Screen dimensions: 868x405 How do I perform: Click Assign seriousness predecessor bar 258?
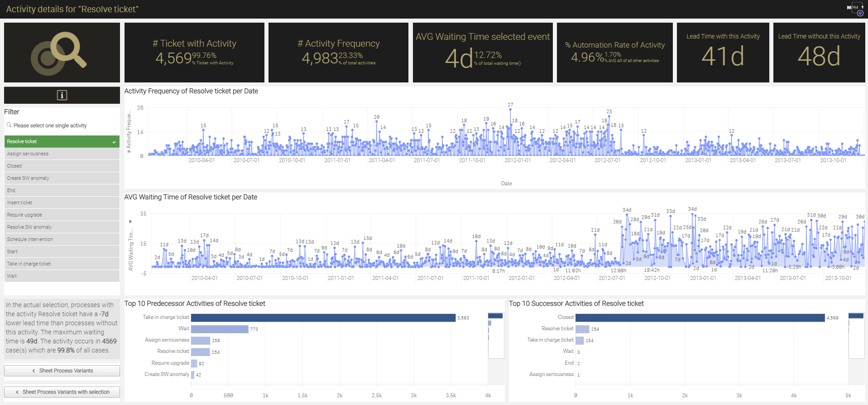(201, 340)
